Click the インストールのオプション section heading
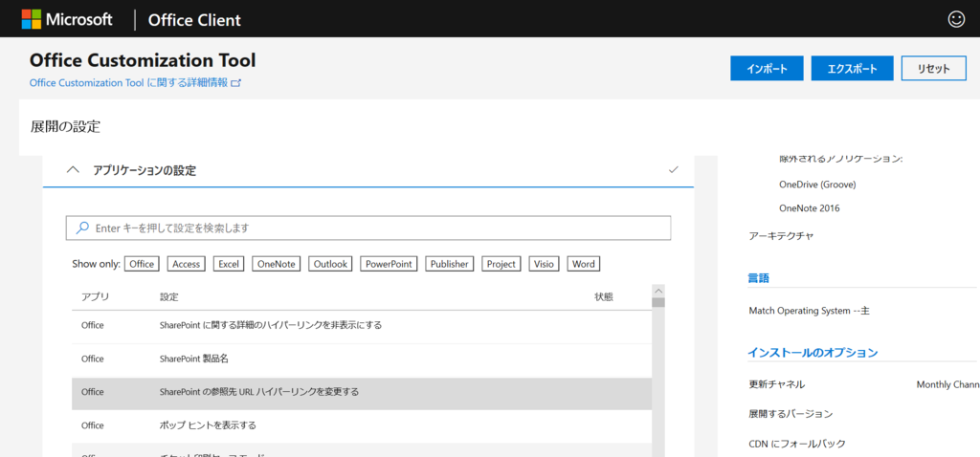Image resolution: width=980 pixels, height=457 pixels. point(813,353)
